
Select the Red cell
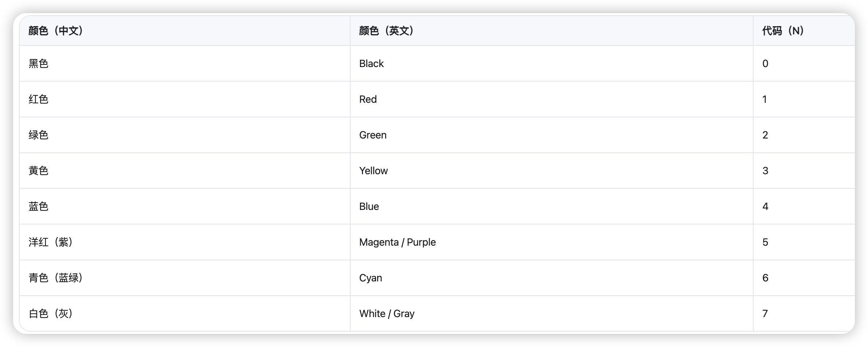[x=368, y=100]
